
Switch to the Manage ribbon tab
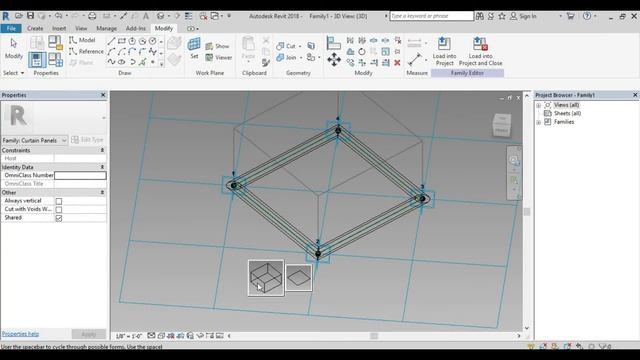(x=107, y=29)
